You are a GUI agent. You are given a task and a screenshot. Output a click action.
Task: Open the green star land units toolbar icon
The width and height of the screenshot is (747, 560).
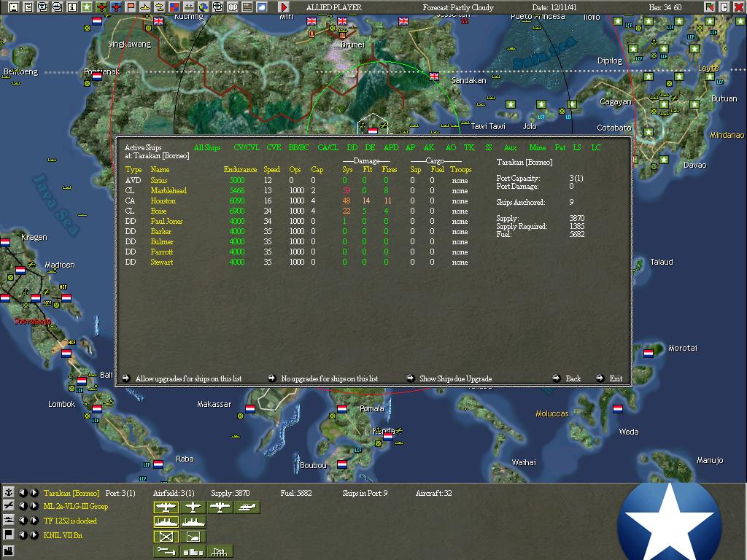(x=87, y=7)
